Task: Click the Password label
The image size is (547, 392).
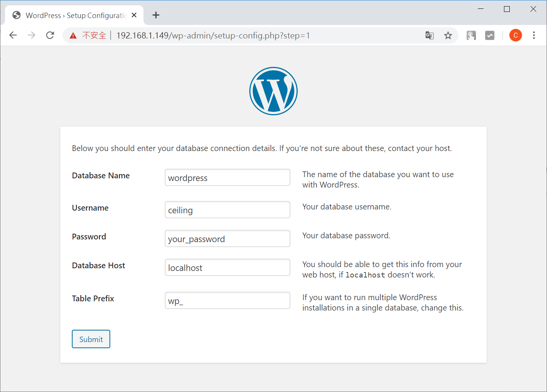Action: 89,237
